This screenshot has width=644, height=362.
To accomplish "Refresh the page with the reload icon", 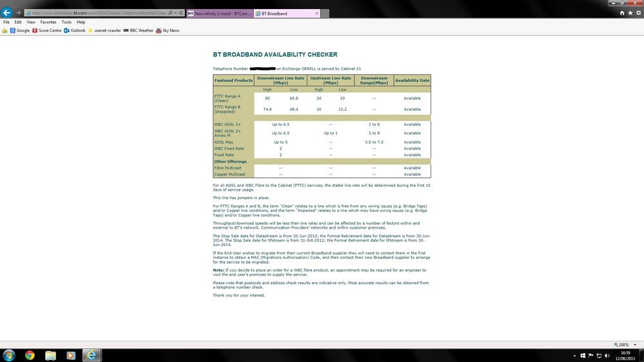I will (181, 13).
